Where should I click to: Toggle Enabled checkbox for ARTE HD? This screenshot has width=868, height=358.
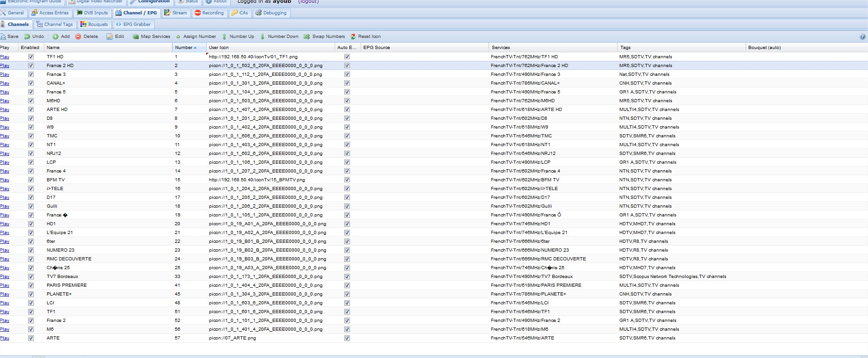pyautogui.click(x=31, y=110)
